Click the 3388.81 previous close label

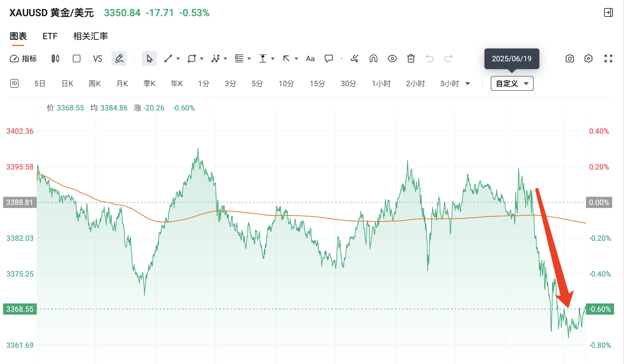(20, 203)
